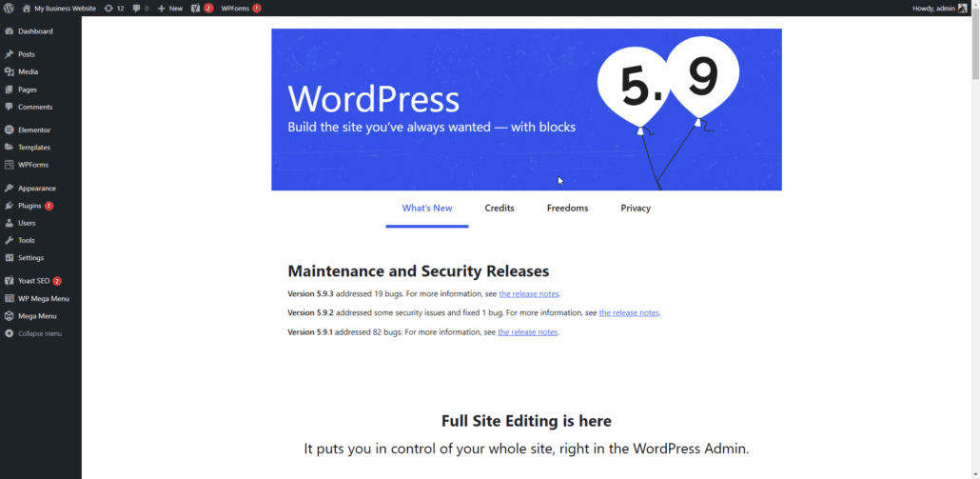Open Posts menu label
Image resolution: width=980 pixels, height=479 pixels.
tap(27, 54)
